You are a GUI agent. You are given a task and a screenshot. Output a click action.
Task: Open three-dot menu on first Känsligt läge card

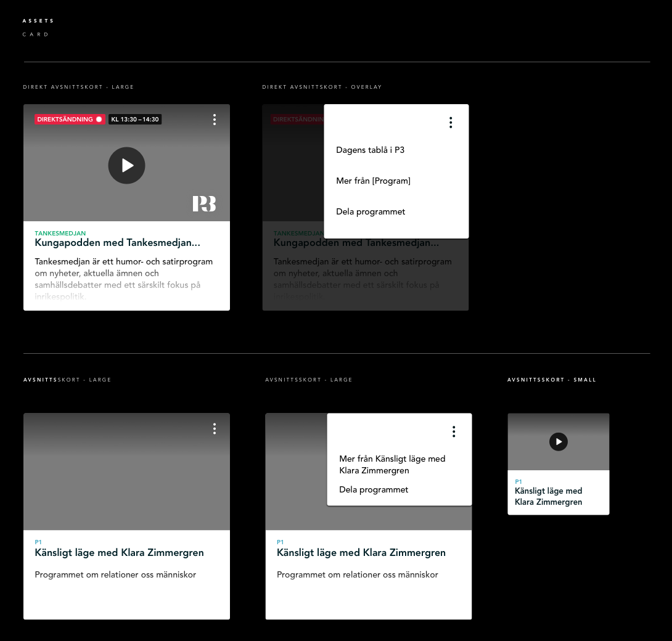click(x=215, y=428)
